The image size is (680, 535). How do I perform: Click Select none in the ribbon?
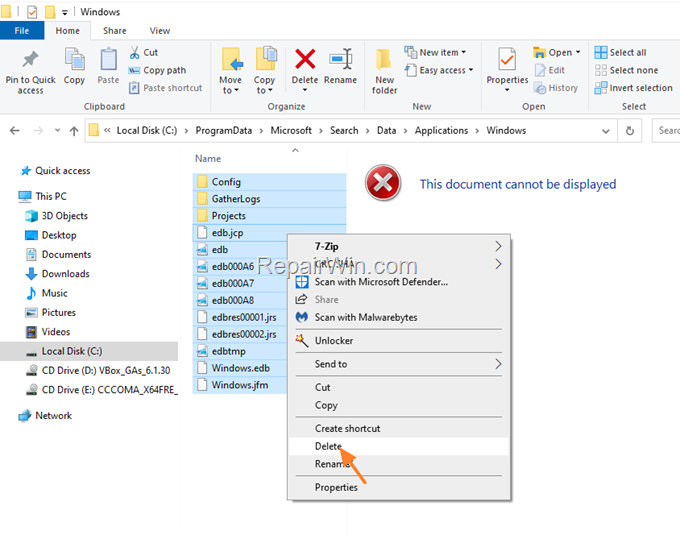click(x=626, y=70)
